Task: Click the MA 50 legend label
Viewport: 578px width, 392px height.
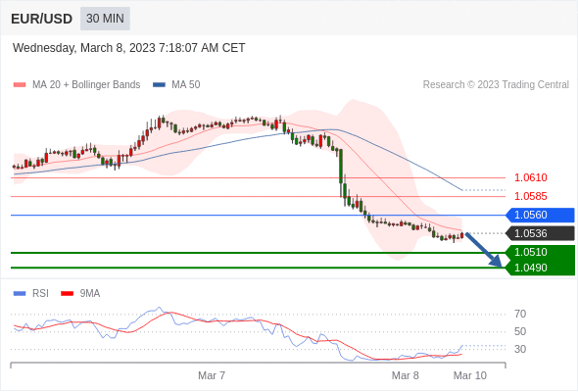Action: pos(186,85)
